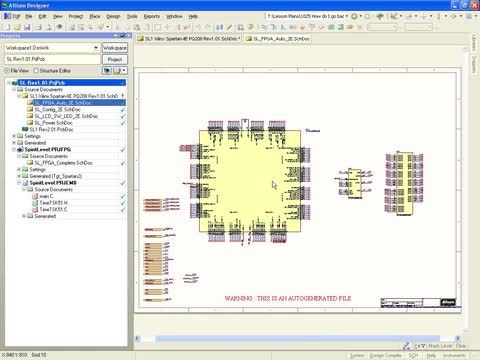Click the green circular navigate back icon

[354, 16]
